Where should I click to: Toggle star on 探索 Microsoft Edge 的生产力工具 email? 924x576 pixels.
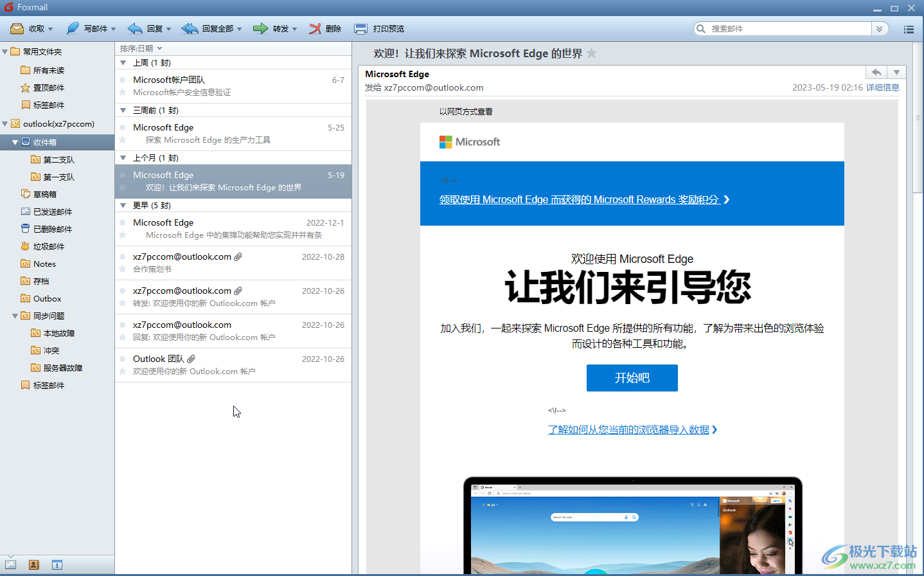click(x=122, y=140)
